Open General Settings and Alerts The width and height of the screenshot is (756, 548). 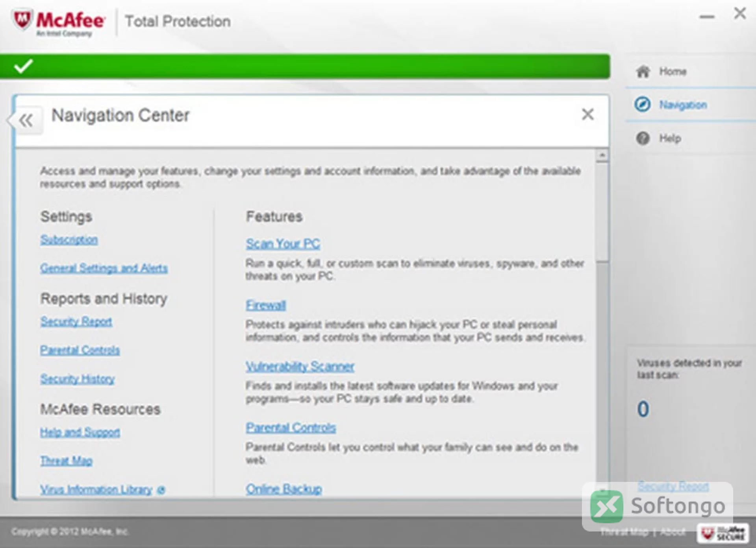point(104,268)
